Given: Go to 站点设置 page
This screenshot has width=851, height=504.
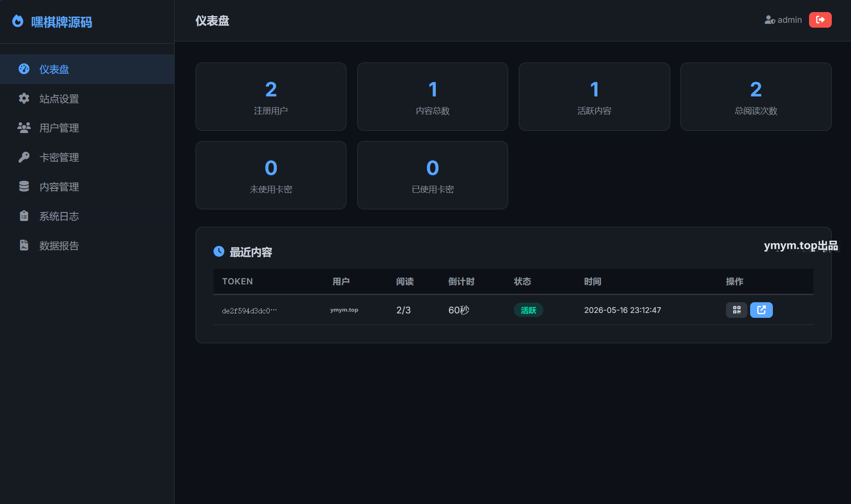Looking at the screenshot, I should (x=87, y=99).
